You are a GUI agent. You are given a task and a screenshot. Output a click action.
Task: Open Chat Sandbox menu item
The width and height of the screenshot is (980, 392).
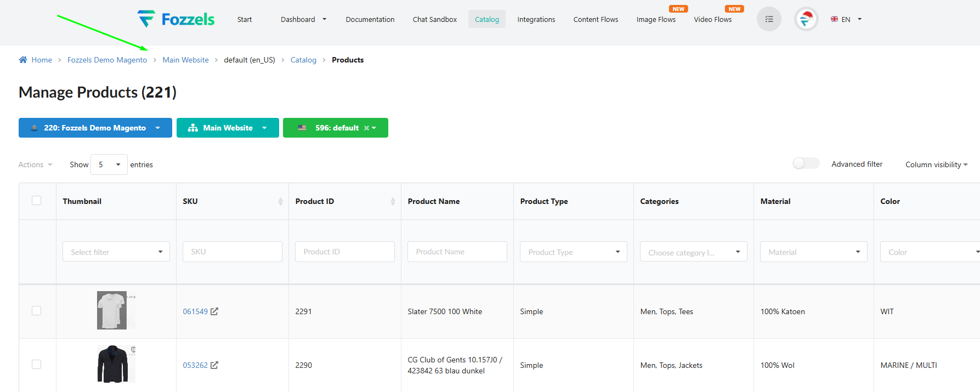click(x=435, y=19)
